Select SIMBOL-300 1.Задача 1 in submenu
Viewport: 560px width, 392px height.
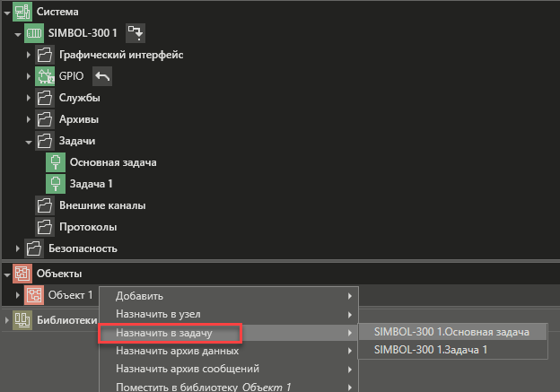coord(452,350)
